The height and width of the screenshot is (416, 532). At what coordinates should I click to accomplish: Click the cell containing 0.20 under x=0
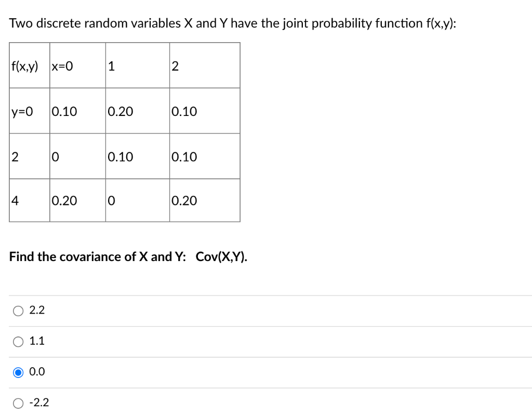point(77,200)
